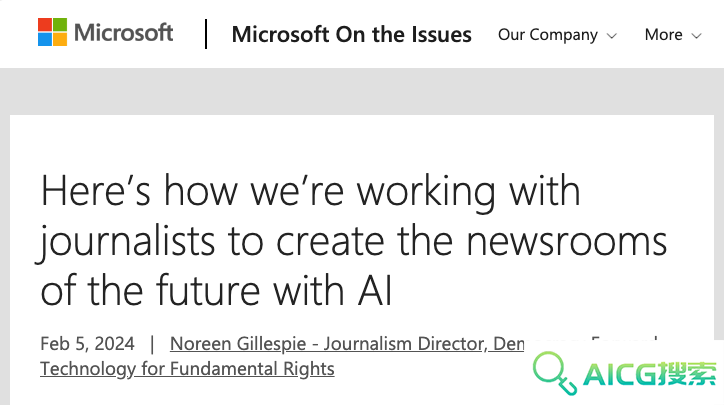724x405 pixels.
Task: Go to Microsoft On the Issues home
Action: pos(351,35)
